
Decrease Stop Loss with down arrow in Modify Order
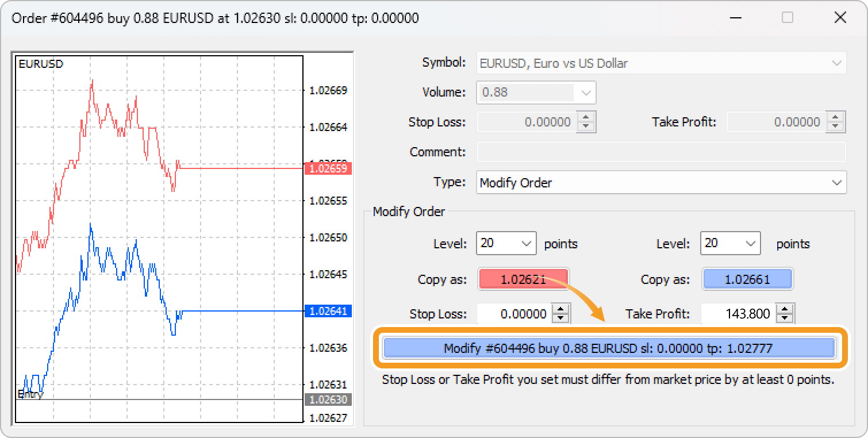pos(560,318)
